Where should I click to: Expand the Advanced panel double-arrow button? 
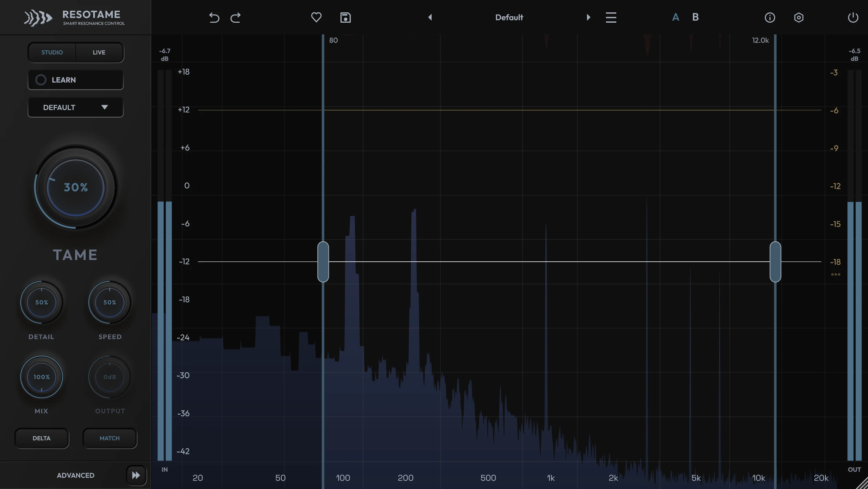[x=136, y=475]
